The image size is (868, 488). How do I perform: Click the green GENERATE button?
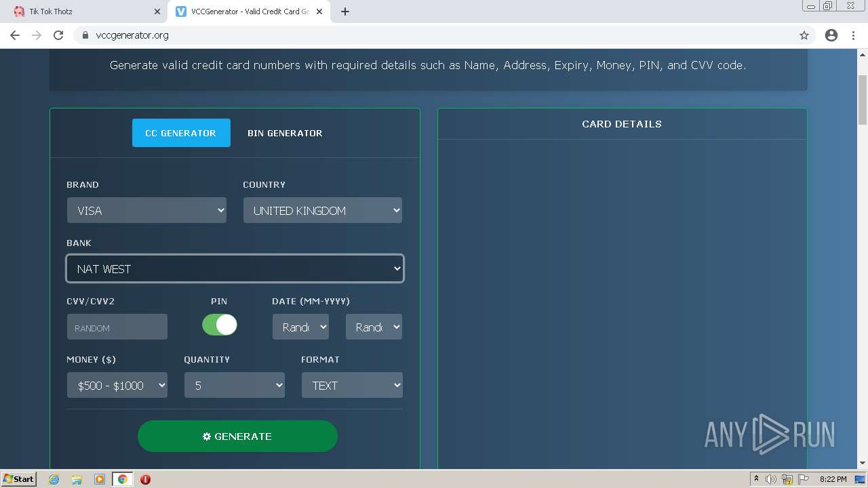pyautogui.click(x=237, y=436)
